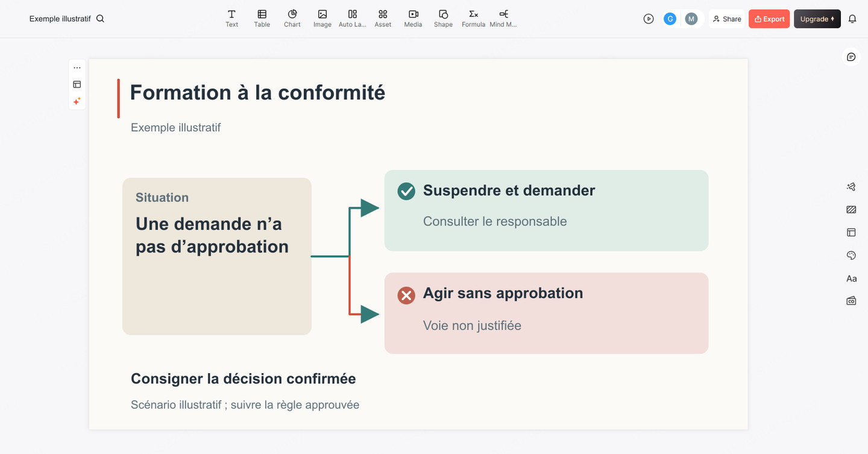Insert a Formula
The image size is (868, 454).
tap(473, 19)
